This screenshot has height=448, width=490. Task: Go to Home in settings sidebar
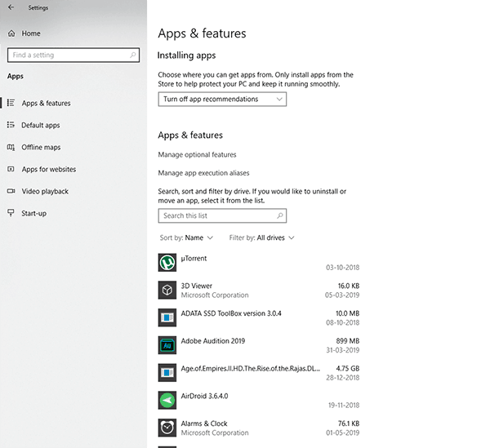(31, 33)
